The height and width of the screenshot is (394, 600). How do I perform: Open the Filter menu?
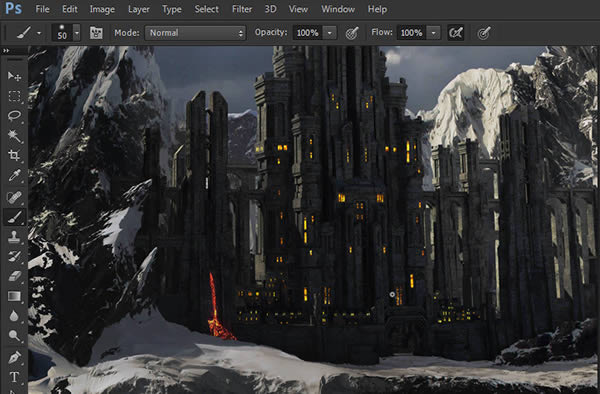(x=242, y=9)
